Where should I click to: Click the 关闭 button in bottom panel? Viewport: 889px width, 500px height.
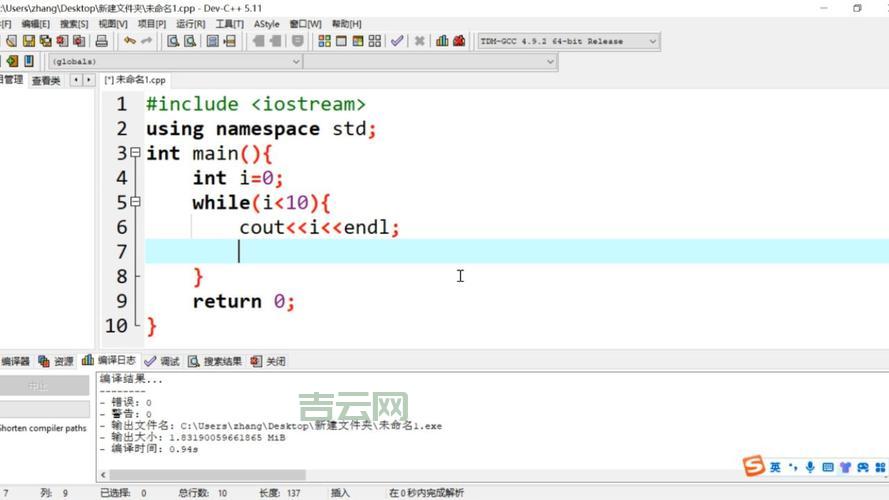pyautogui.click(x=268, y=361)
